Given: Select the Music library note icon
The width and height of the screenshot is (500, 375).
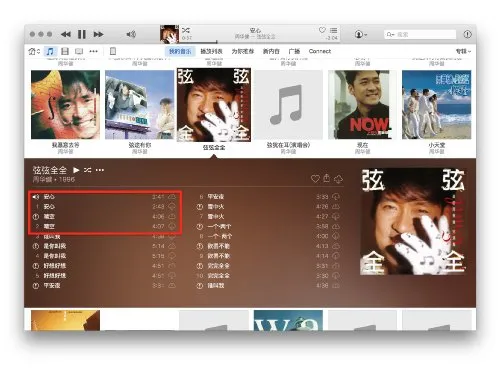Looking at the screenshot, I should tap(50, 51).
